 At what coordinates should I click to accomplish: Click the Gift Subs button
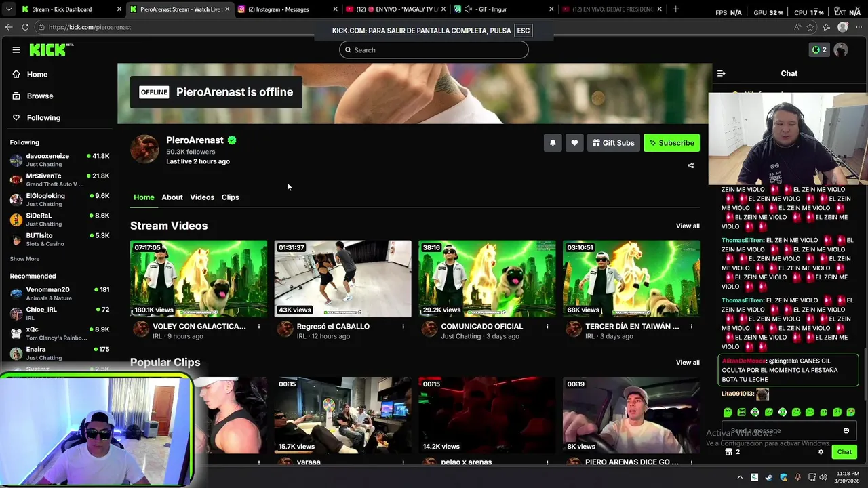pyautogui.click(x=613, y=143)
